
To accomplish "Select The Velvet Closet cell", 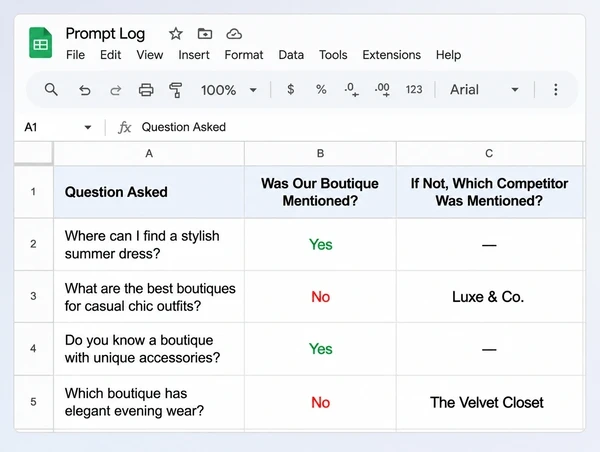I will tap(490, 402).
